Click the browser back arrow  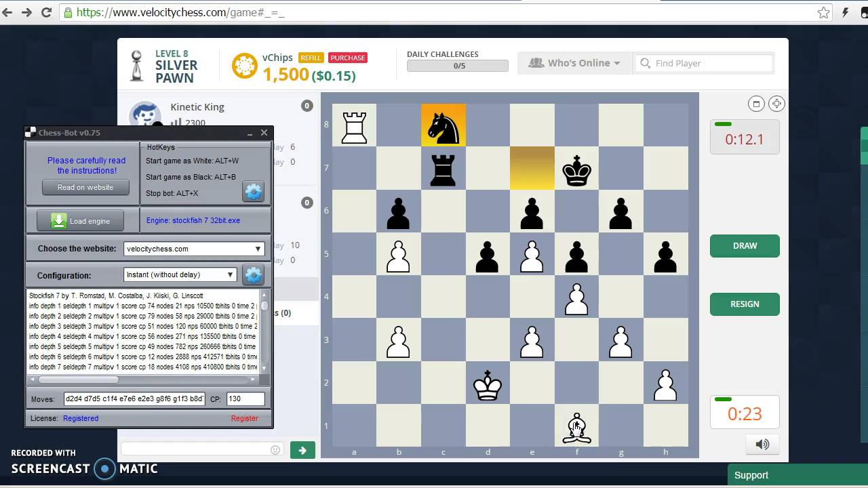click(x=8, y=12)
